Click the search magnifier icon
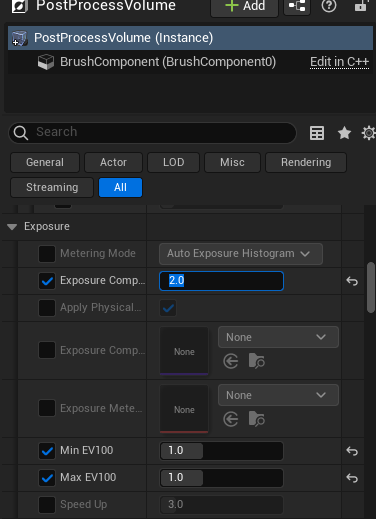The image size is (376, 519). [x=21, y=133]
